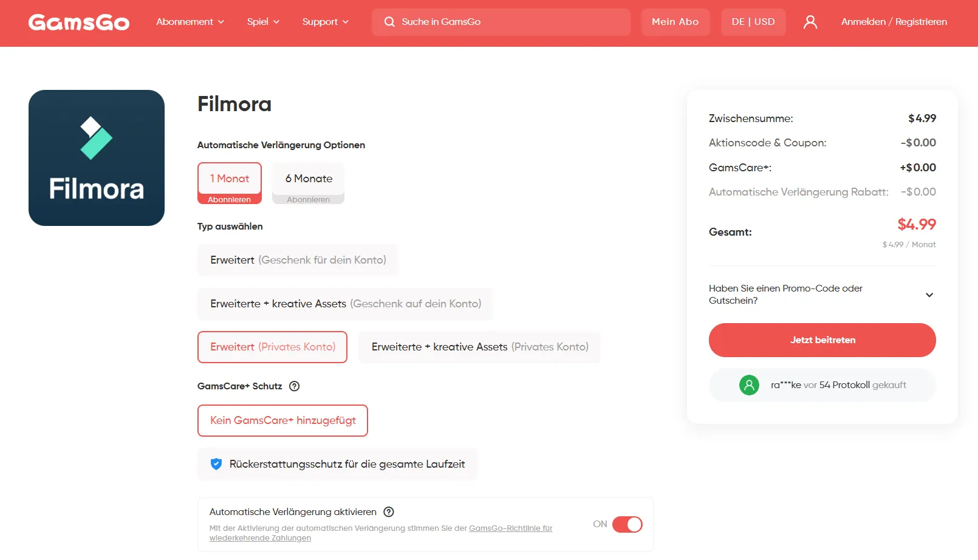978x560 pixels.
Task: Click the GamsGo logo
Action: pos(79,22)
